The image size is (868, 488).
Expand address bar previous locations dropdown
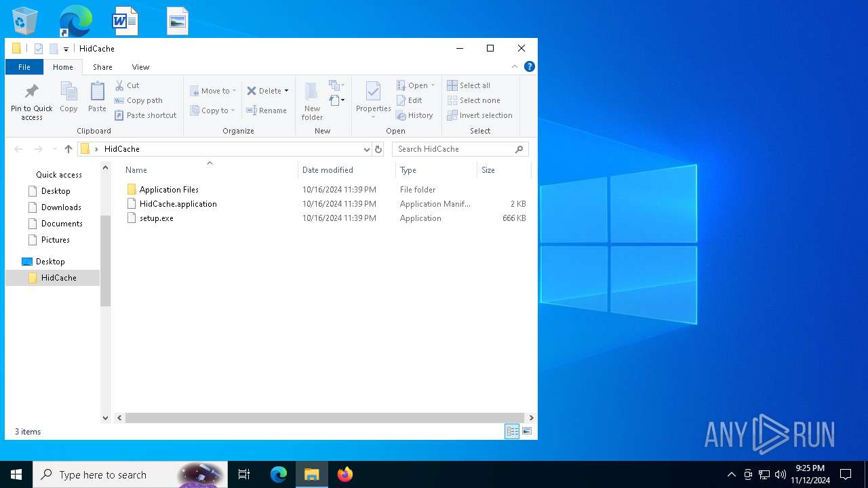pyautogui.click(x=367, y=149)
